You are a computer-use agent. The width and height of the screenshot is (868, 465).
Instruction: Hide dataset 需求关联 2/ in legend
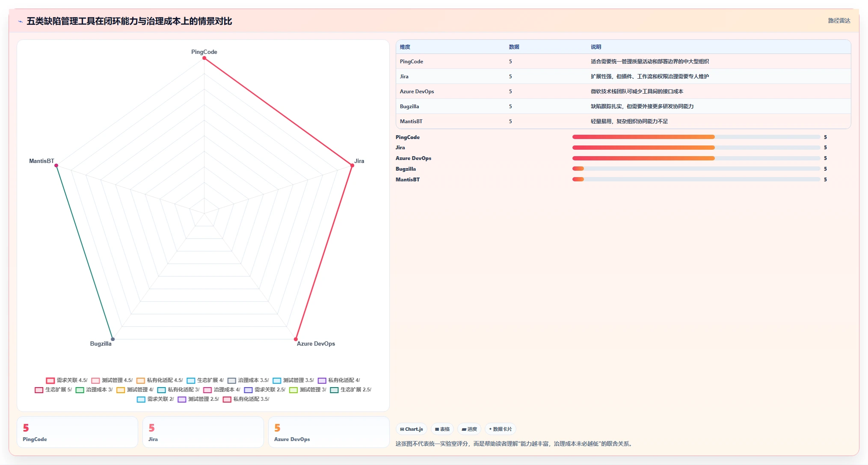coord(155,399)
